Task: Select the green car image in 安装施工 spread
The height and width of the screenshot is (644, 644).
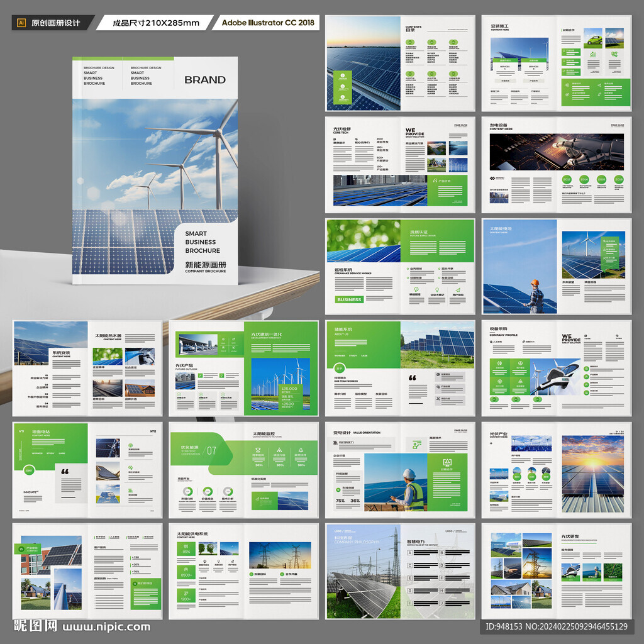Action: pos(592,38)
